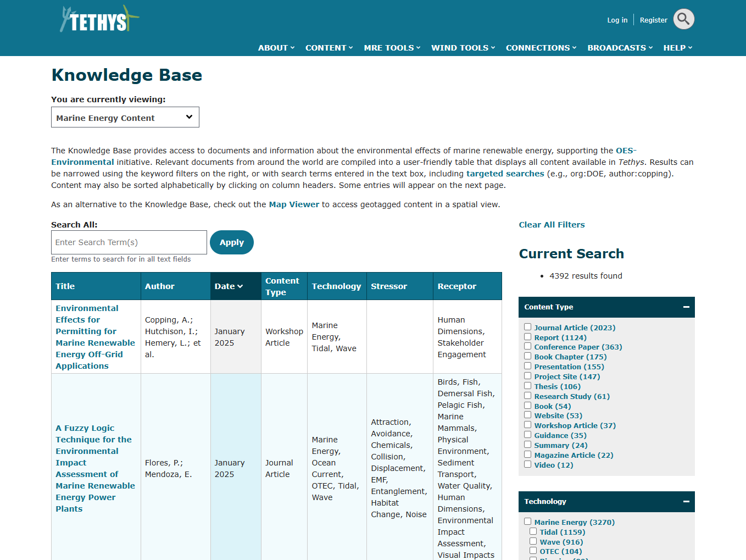
Task: Tick the Conference Paper checkbox
Action: (x=527, y=346)
